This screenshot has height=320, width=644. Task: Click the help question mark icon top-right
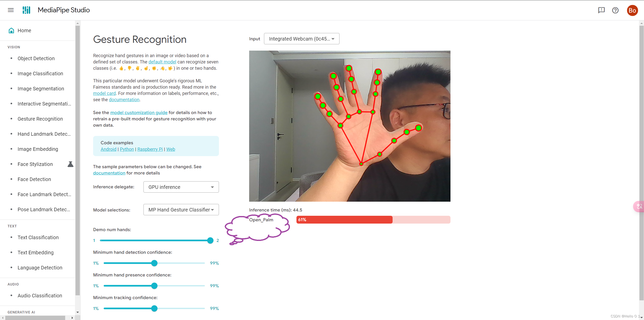[x=615, y=10]
